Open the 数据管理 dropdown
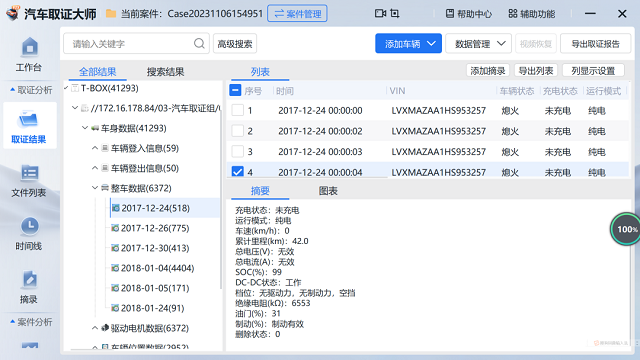 478,43
